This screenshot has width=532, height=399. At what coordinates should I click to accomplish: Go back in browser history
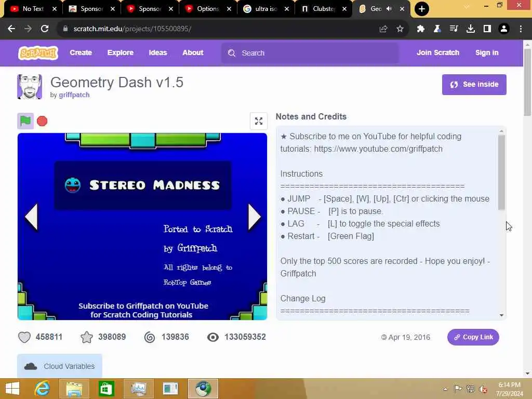pos(11,29)
